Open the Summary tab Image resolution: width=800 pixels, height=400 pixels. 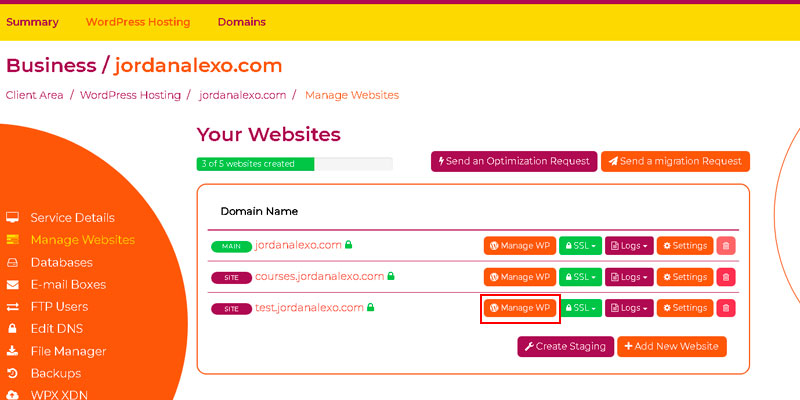pyautogui.click(x=32, y=22)
